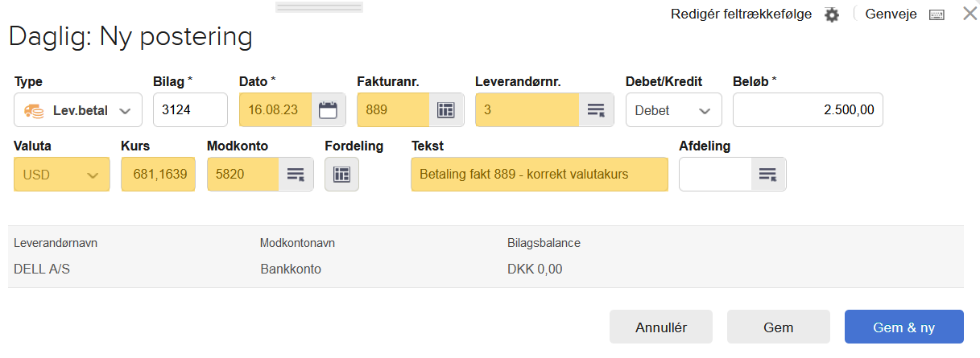Screen dimensions: 980x358
Task: Click the Gem button
Action: coord(778,327)
